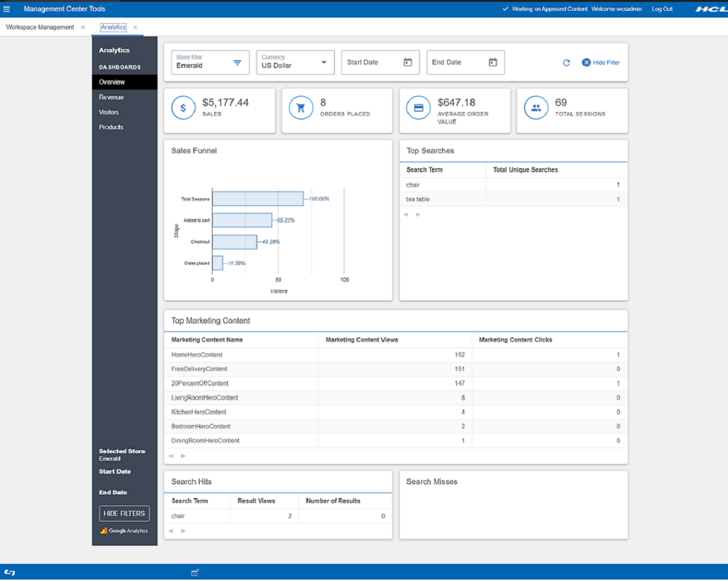Click the Total Sessions people icon

(536, 108)
